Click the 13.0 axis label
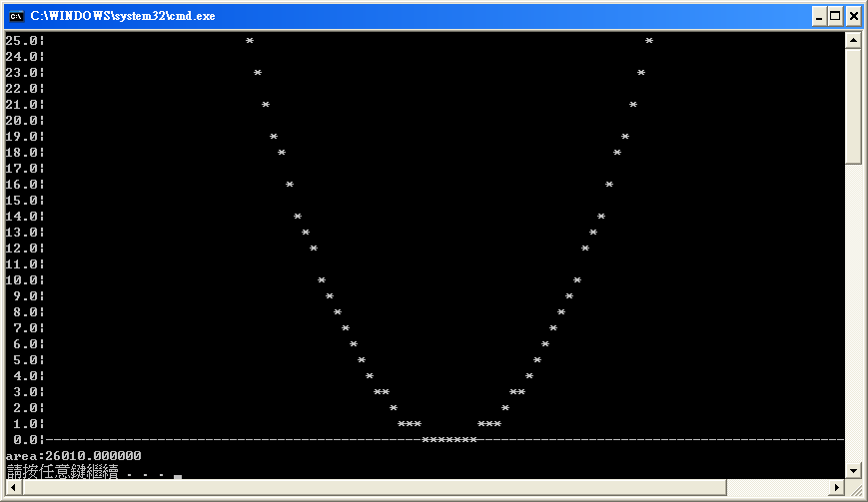The width and height of the screenshot is (868, 502). (x=22, y=233)
